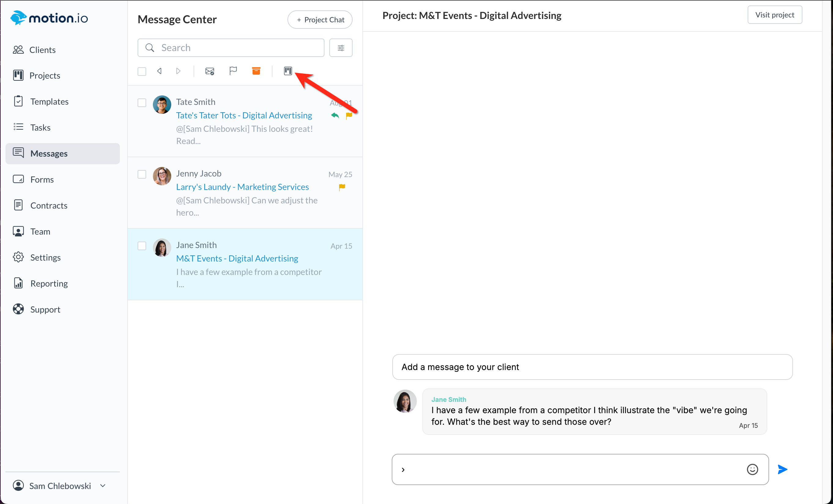Click the mark-as-read envelope icon
Viewport: 833px width, 504px height.
point(209,71)
